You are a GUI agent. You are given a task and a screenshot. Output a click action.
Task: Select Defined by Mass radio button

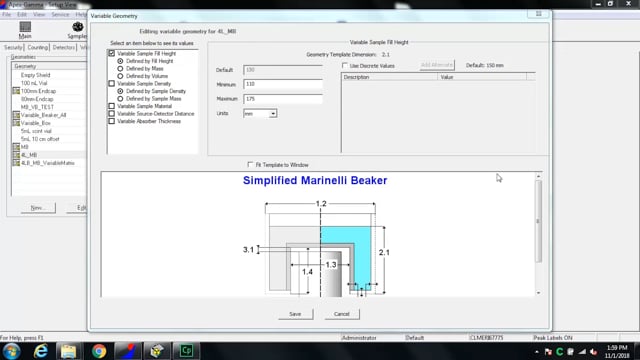[120, 69]
